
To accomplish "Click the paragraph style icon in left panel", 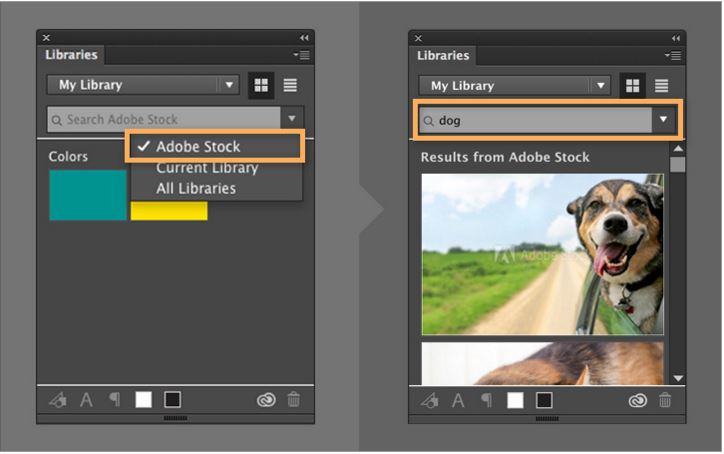I will point(114,400).
